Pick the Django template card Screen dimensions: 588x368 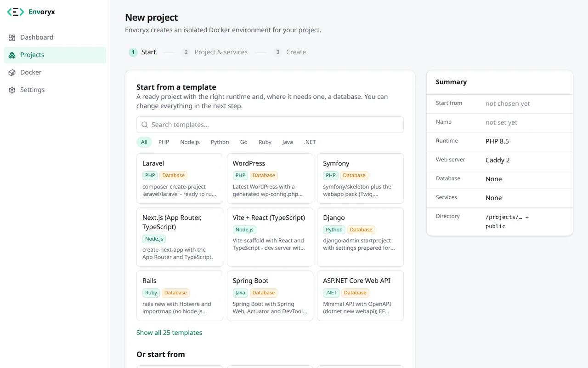point(361,237)
